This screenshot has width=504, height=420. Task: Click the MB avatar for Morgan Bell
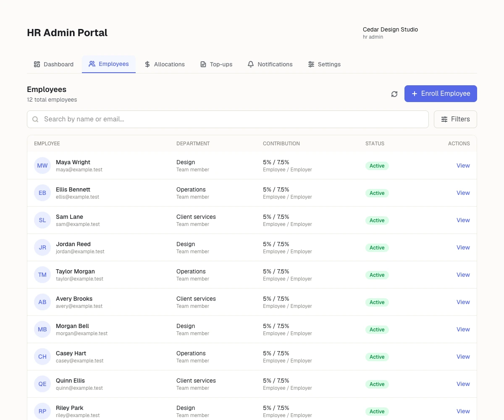pyautogui.click(x=42, y=329)
